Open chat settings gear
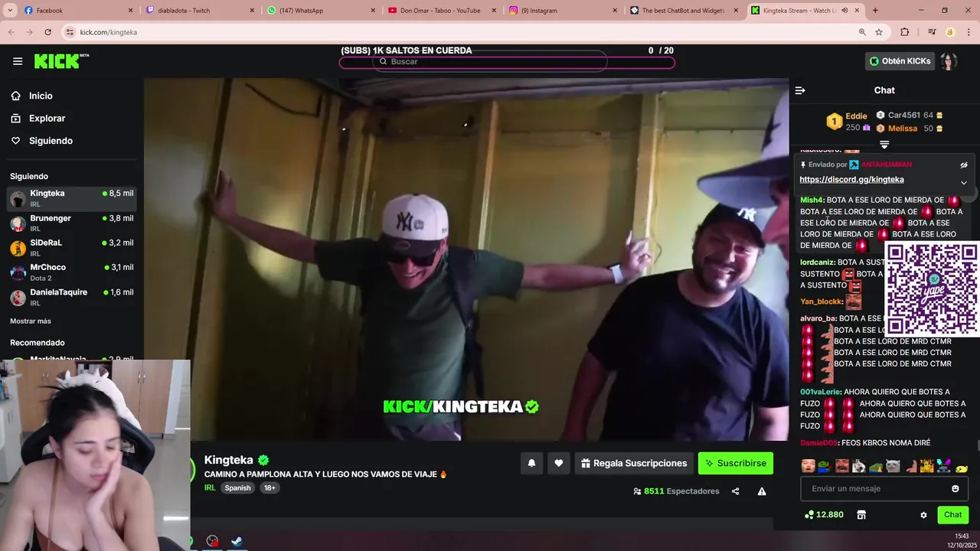The width and height of the screenshot is (980, 551). (x=923, y=515)
